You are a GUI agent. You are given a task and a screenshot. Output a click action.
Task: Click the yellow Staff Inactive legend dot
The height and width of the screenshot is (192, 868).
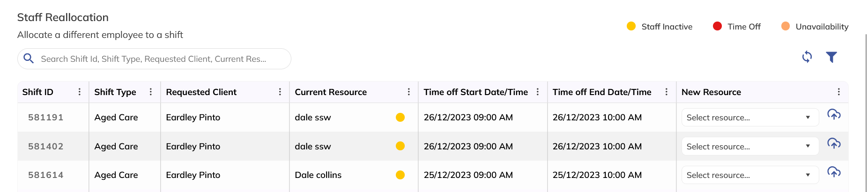631,26
